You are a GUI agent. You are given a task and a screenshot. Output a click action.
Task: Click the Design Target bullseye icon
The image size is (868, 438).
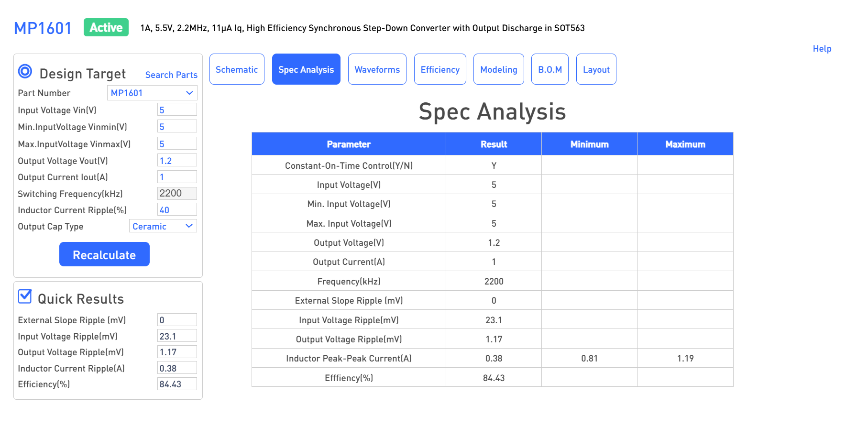[x=25, y=71]
